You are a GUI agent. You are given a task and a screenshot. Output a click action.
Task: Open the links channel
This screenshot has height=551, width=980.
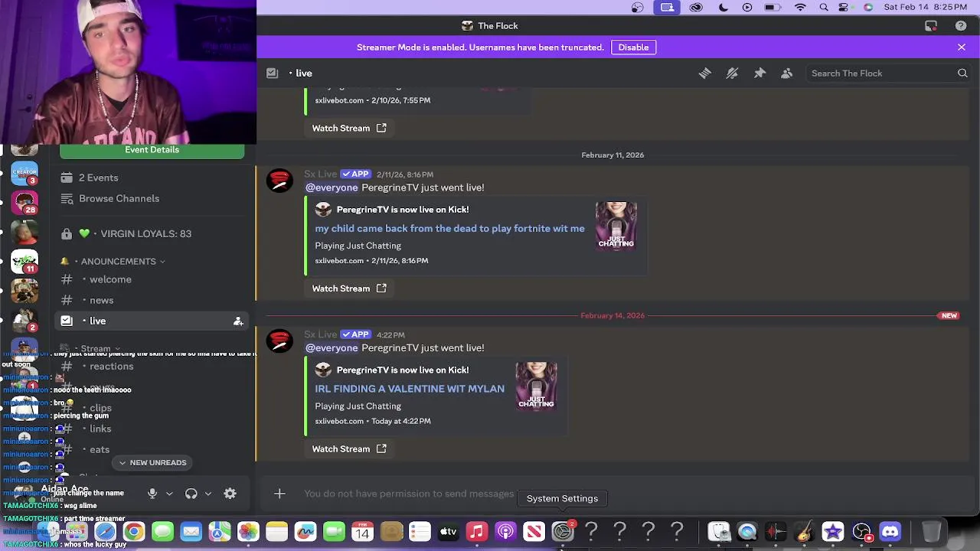pos(100,429)
